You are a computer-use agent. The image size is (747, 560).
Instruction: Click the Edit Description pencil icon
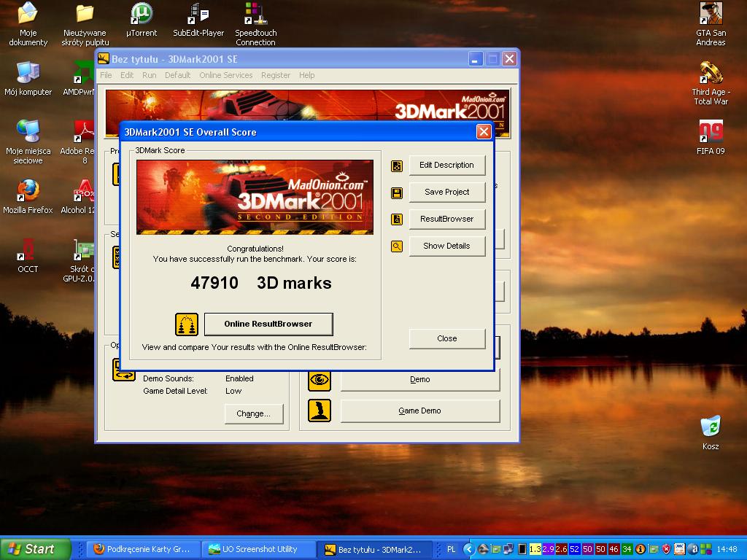click(x=396, y=166)
